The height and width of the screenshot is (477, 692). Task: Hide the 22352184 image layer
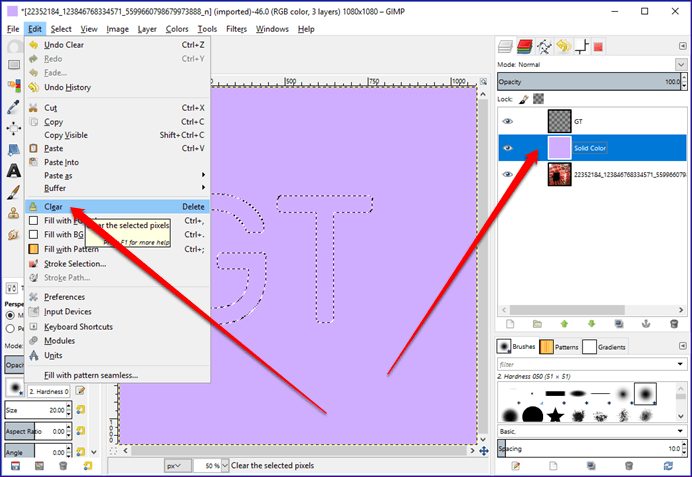click(x=508, y=174)
